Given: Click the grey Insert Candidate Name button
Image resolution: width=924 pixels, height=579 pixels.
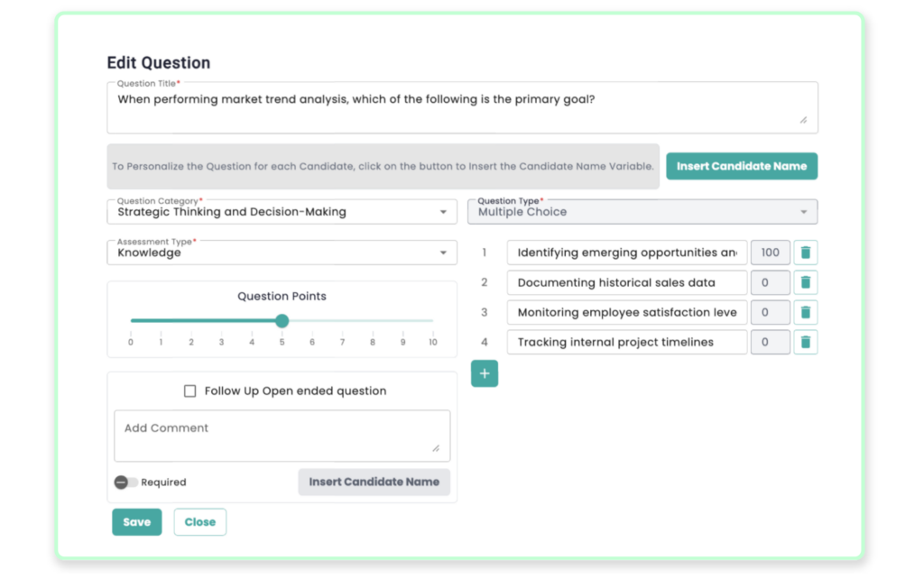Looking at the screenshot, I should pyautogui.click(x=374, y=482).
